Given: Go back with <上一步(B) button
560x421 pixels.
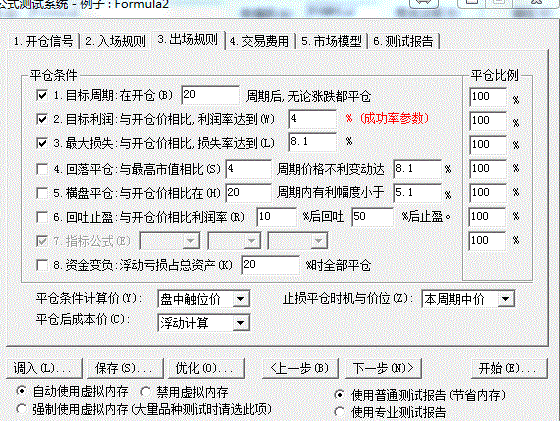Looking at the screenshot, I should coord(300,368).
